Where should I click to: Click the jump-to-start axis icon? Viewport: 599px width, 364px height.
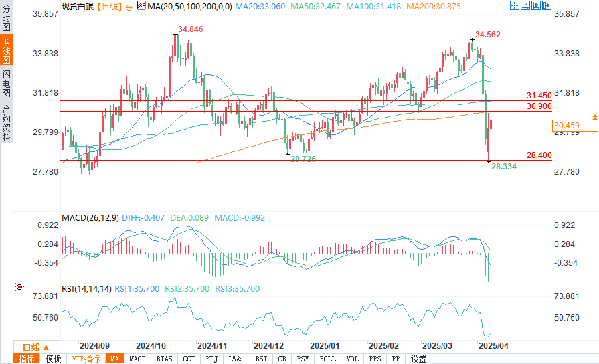pyautogui.click(x=525, y=5)
